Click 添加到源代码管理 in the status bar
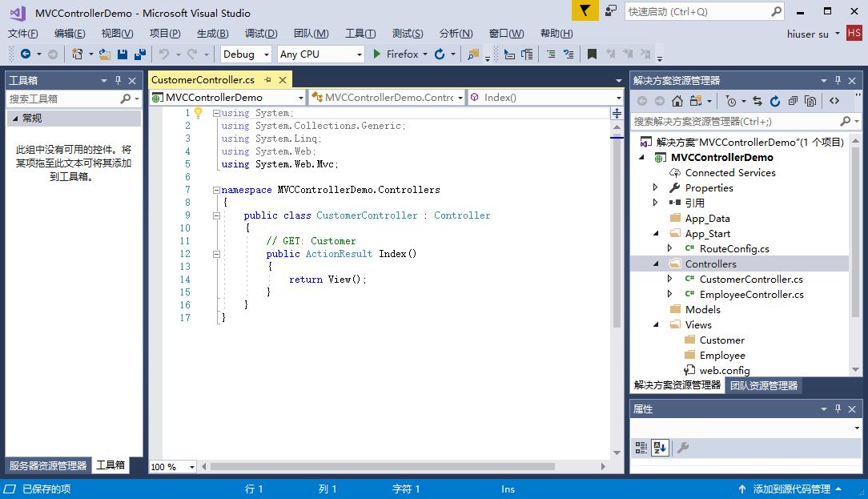The width and height of the screenshot is (868, 499). point(790,489)
